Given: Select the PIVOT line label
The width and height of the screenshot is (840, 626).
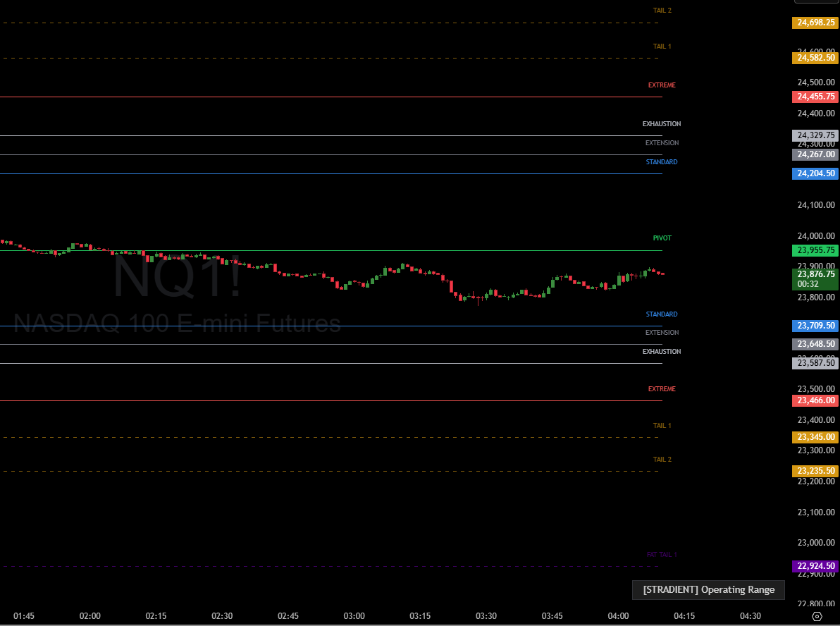Looking at the screenshot, I should tap(662, 238).
